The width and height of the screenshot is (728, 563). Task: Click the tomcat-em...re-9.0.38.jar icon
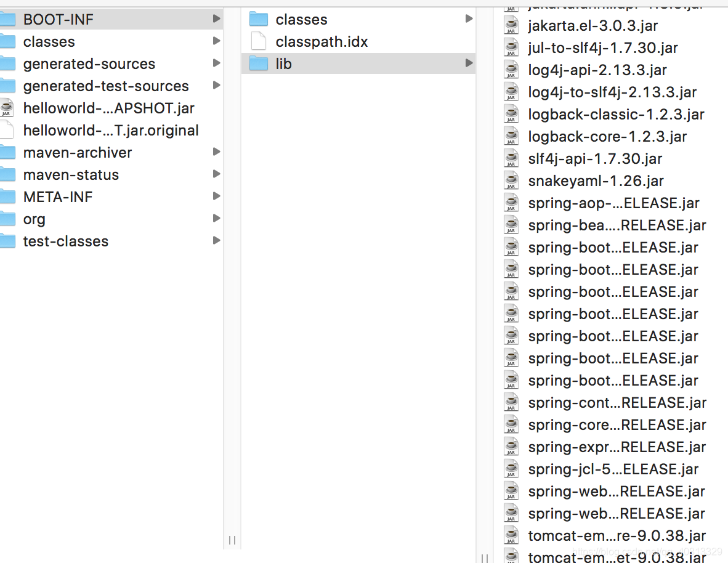click(511, 536)
